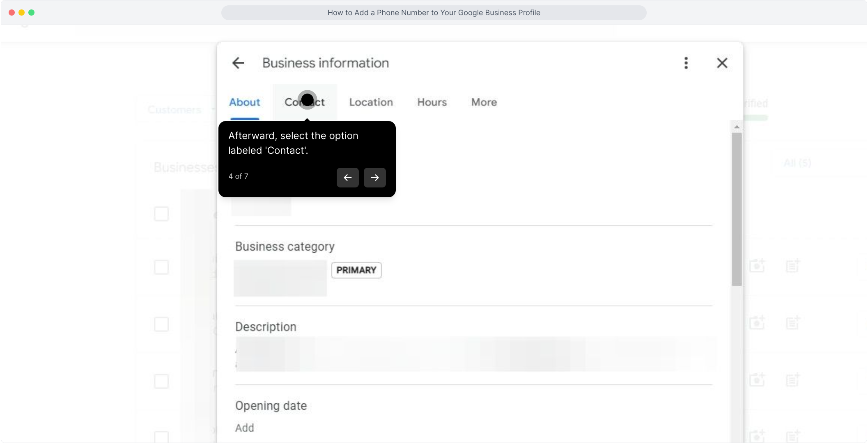Open the three-dot more options menu

686,63
